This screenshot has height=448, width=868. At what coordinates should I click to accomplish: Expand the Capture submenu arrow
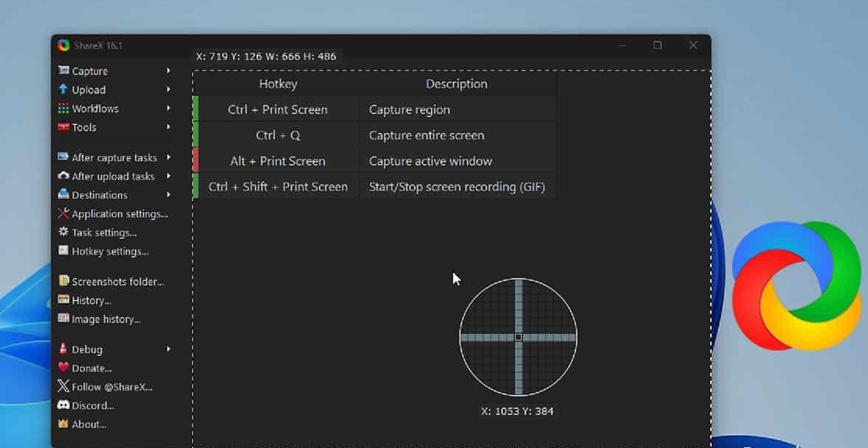point(168,71)
